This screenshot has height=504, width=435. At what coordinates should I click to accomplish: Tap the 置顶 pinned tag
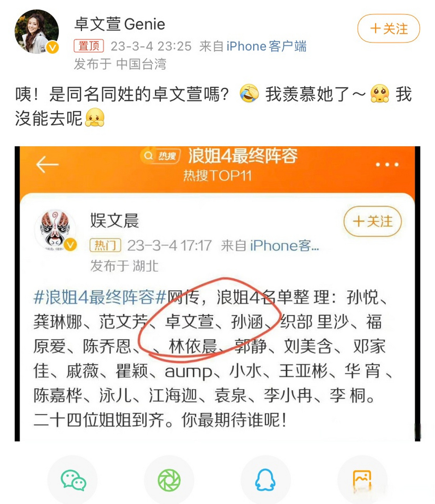click(89, 46)
